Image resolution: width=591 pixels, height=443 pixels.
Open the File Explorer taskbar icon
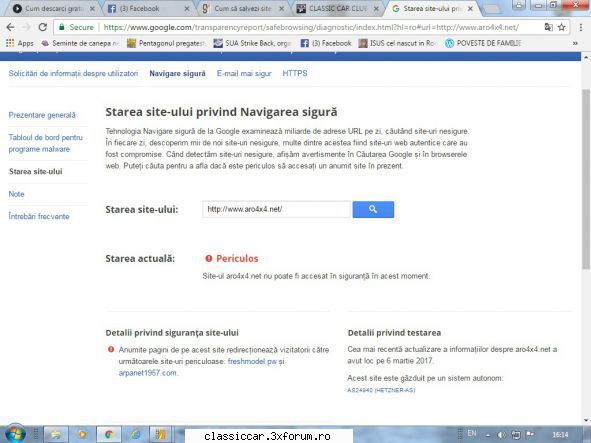click(x=56, y=435)
